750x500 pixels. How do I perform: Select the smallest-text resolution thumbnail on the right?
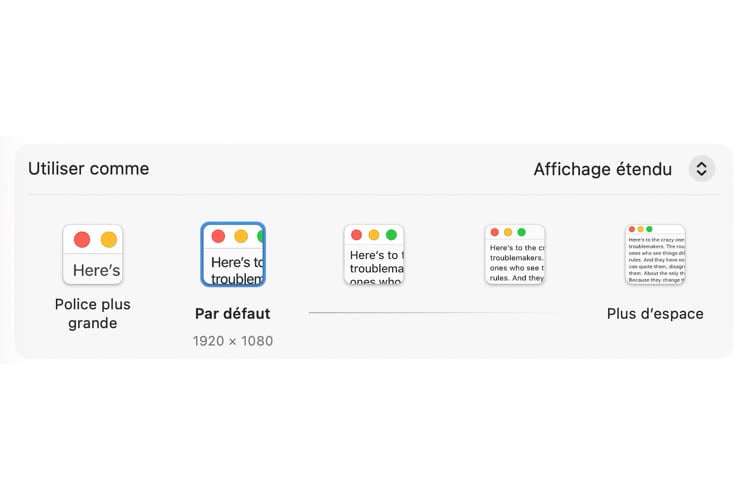pyautogui.click(x=655, y=254)
